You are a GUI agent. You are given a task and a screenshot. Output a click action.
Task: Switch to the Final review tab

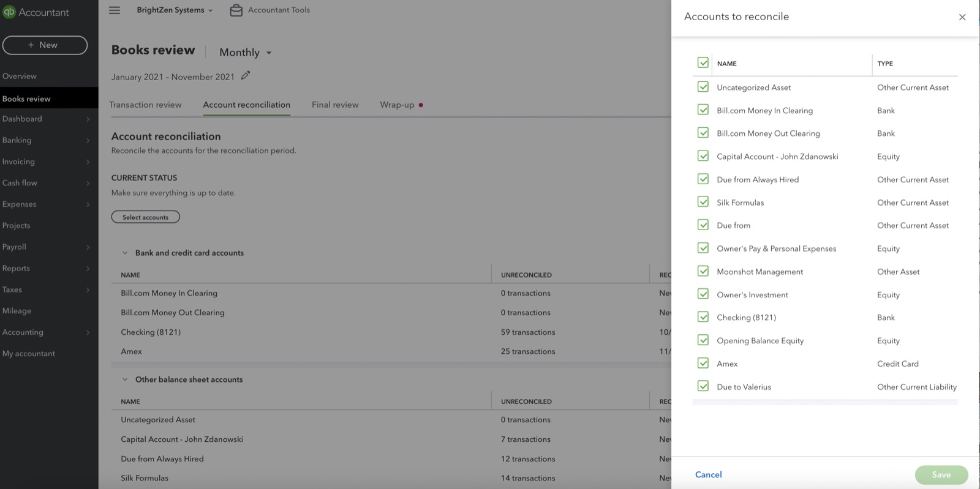pyautogui.click(x=335, y=105)
